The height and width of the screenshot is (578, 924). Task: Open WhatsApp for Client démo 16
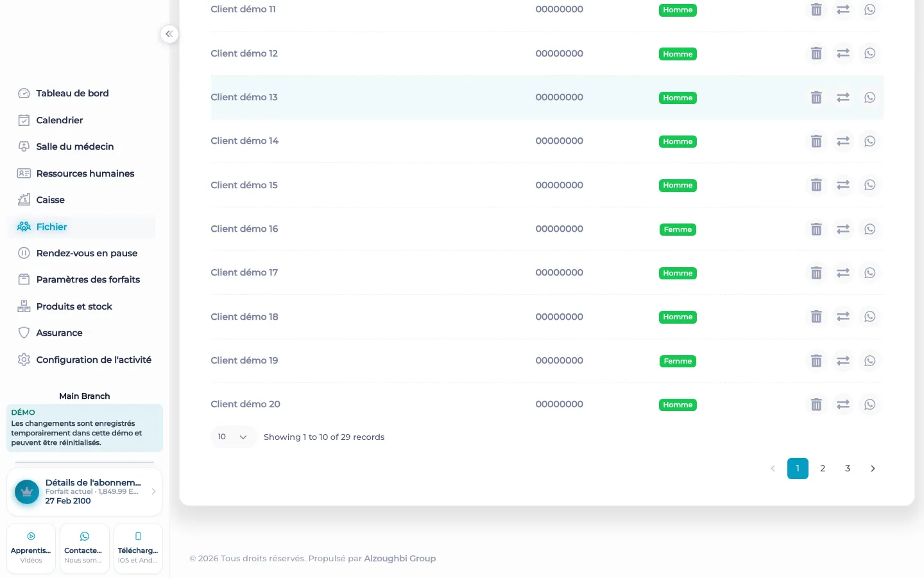pyautogui.click(x=870, y=229)
